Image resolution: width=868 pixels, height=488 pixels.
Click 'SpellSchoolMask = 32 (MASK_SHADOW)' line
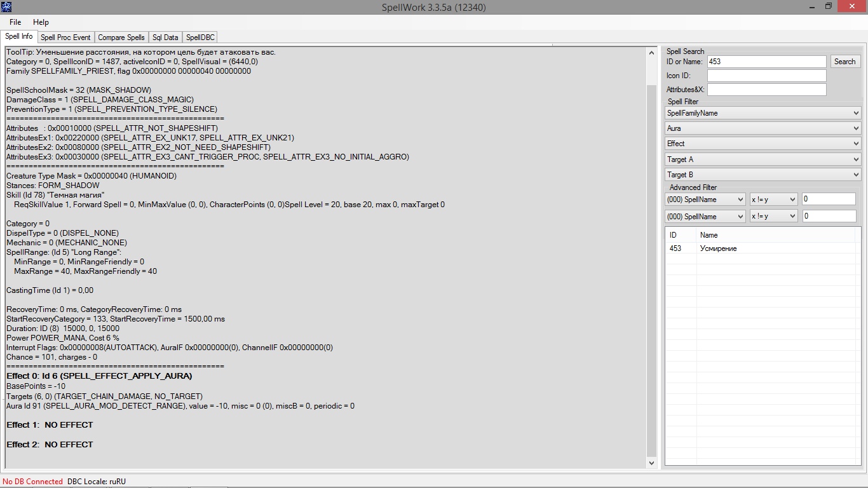pyautogui.click(x=79, y=90)
